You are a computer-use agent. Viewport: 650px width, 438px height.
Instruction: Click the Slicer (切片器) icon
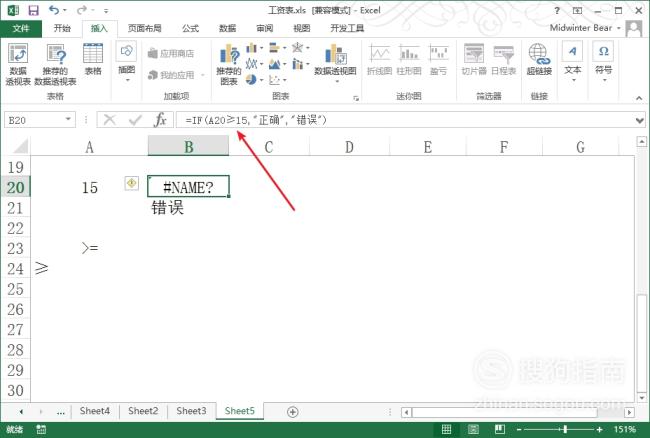pyautogui.click(x=474, y=60)
